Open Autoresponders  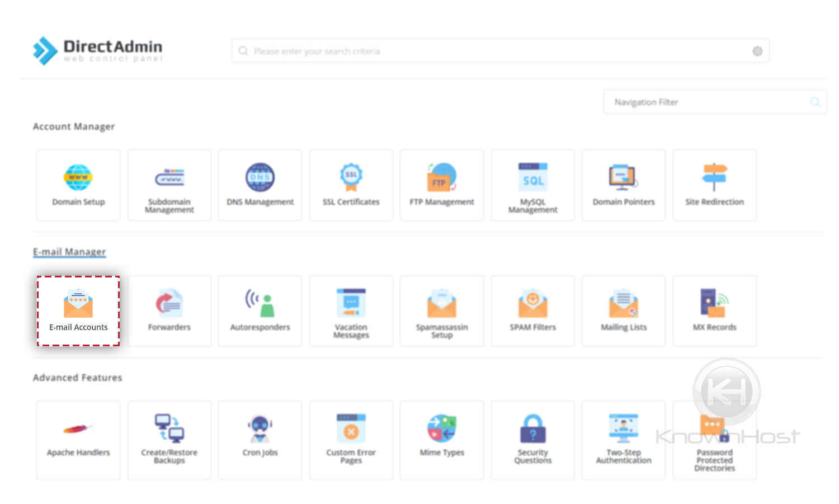click(260, 310)
